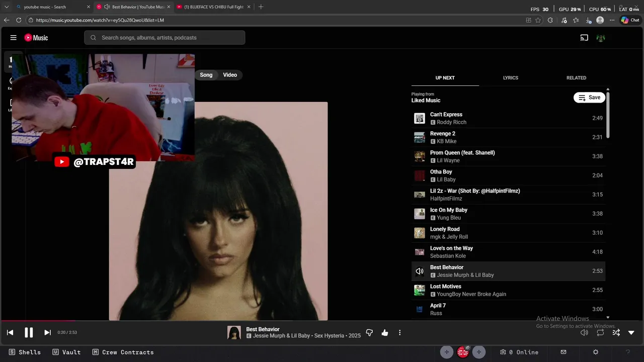Image resolution: width=644 pixels, height=362 pixels.
Task: Mute the Best Behavior browser tab audio
Action: tap(107, 7)
